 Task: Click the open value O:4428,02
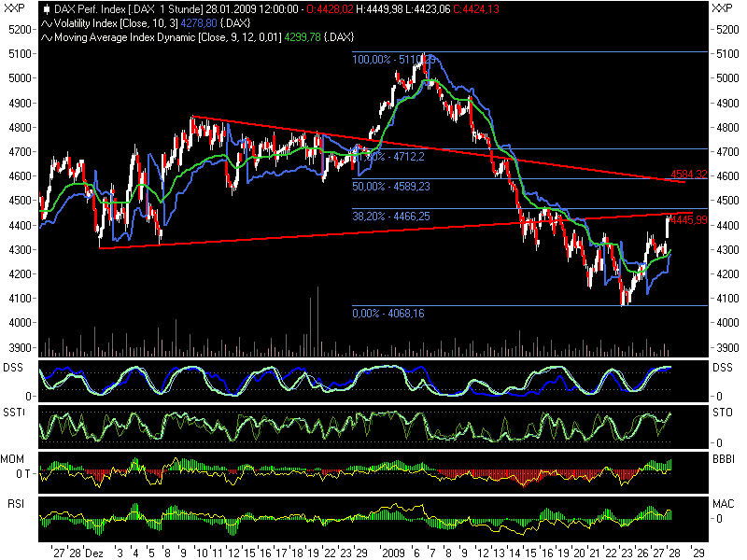tap(330, 9)
